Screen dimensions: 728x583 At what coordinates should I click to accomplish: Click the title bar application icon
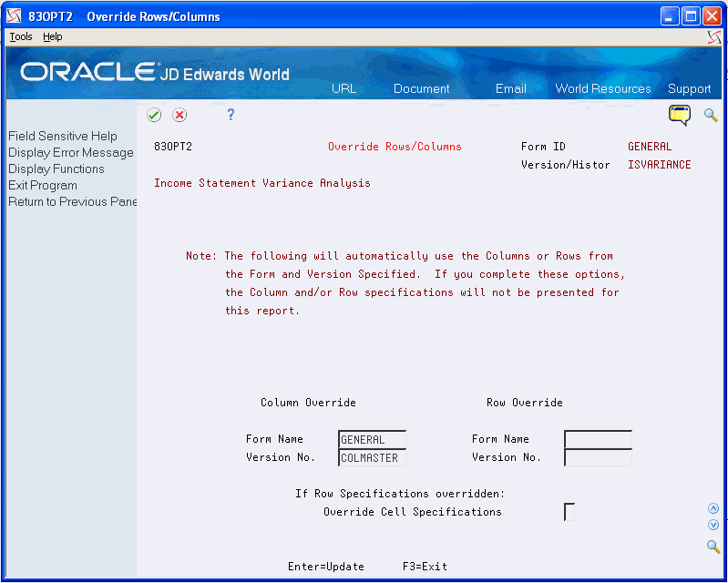click(14, 16)
